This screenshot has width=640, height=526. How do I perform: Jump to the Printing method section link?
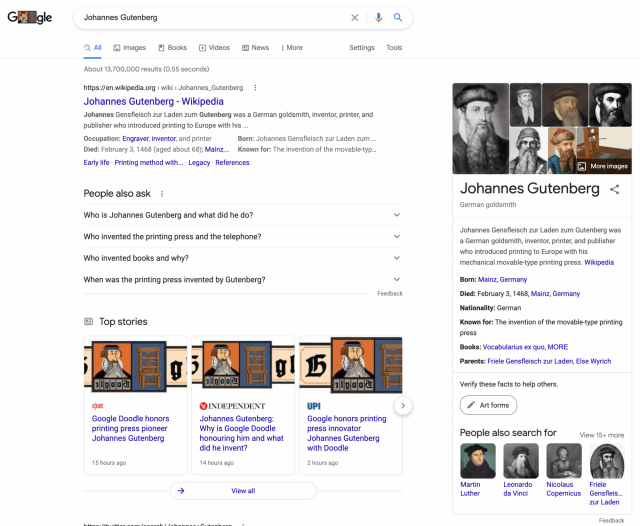149,162
